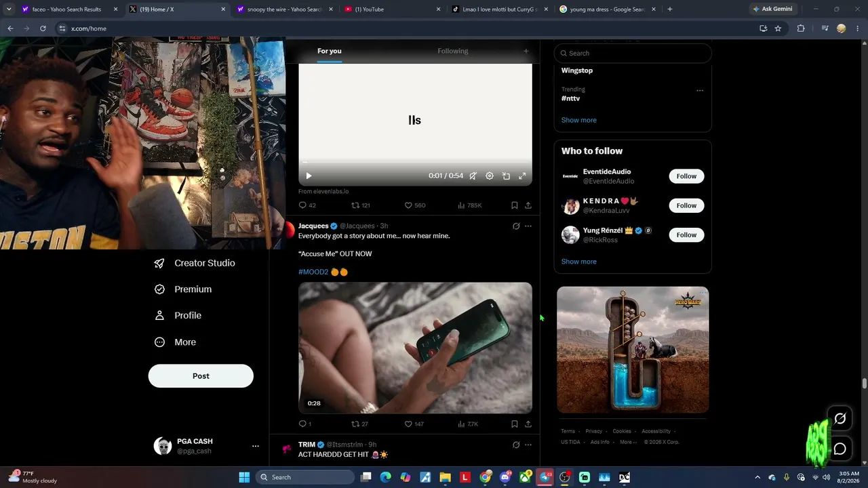868x488 pixels.
Task: Click the X search field
Action: tap(633, 53)
